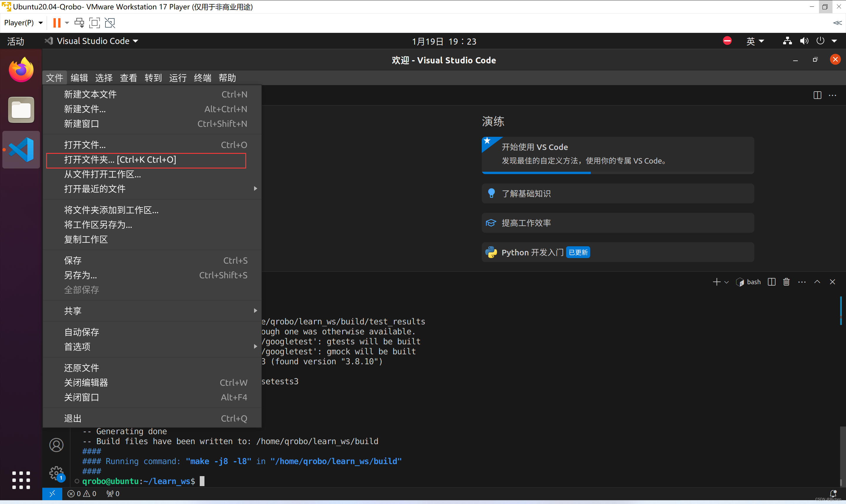
Task: Click the red do-not-disturb tray icon
Action: click(x=727, y=41)
